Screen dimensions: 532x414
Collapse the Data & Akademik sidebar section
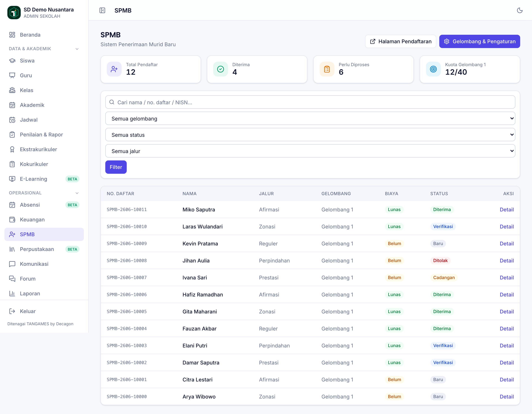pos(77,49)
